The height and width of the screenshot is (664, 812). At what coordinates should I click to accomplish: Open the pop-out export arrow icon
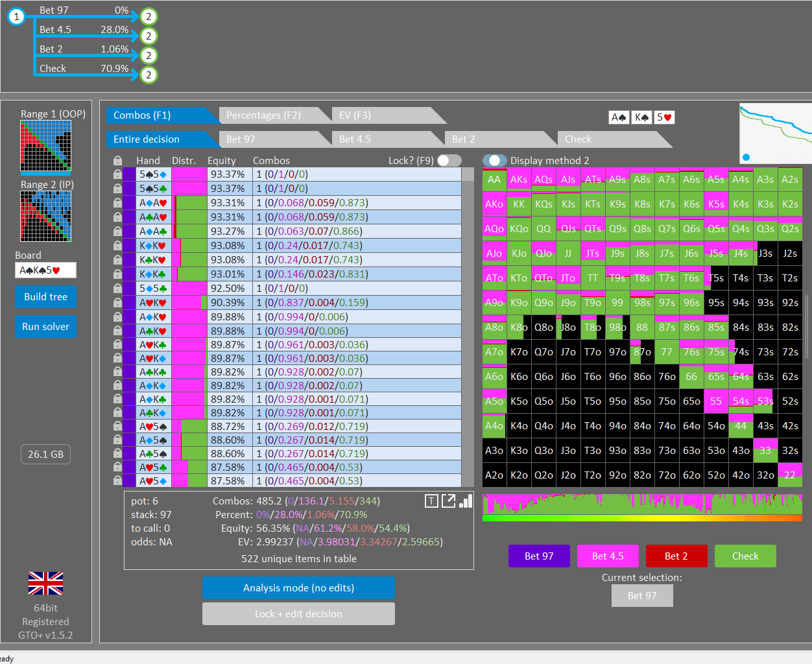coord(448,501)
